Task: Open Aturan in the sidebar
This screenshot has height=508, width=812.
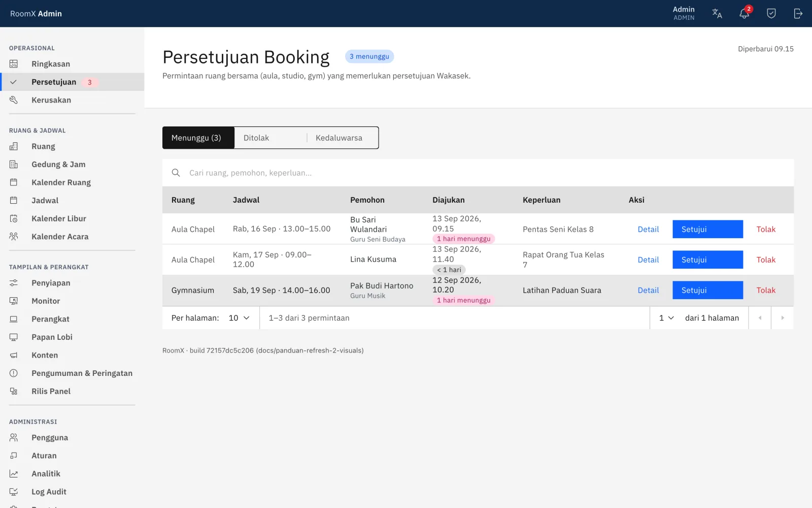Action: [x=73, y=456]
